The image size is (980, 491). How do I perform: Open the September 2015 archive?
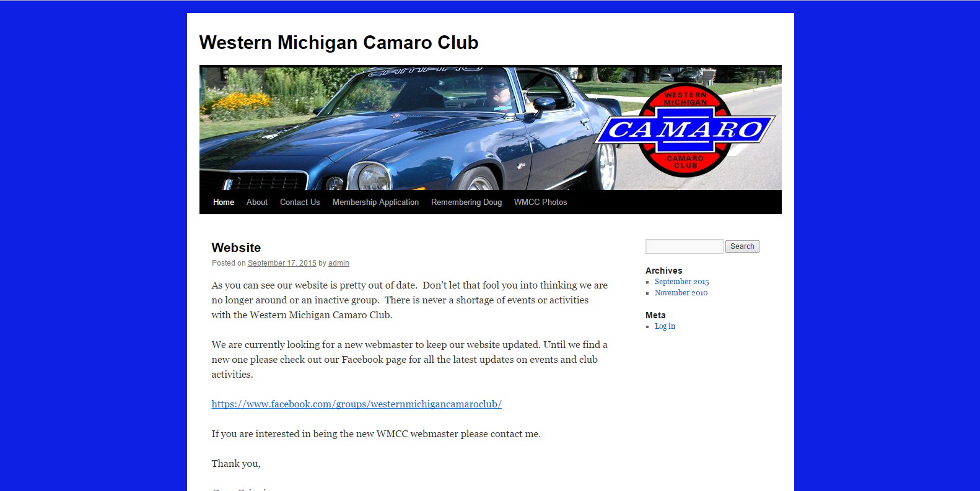tap(681, 282)
